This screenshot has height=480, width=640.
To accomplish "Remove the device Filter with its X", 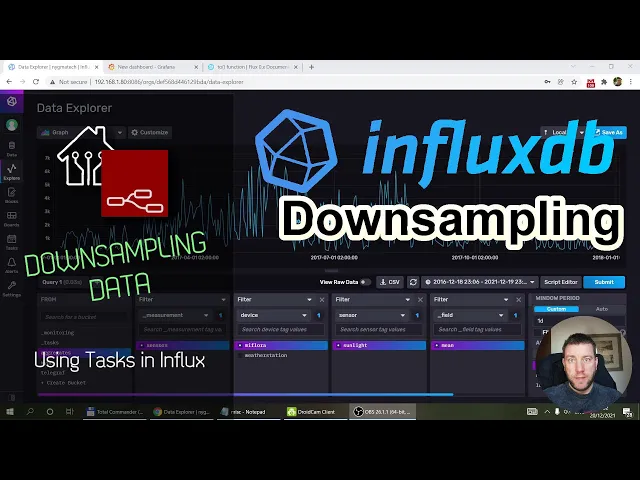I will click(x=322, y=300).
